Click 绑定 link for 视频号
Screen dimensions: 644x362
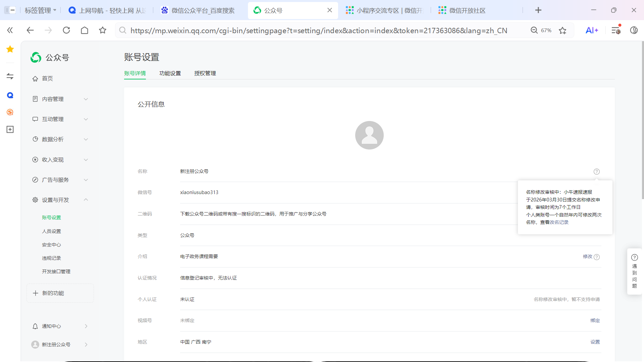595,321
